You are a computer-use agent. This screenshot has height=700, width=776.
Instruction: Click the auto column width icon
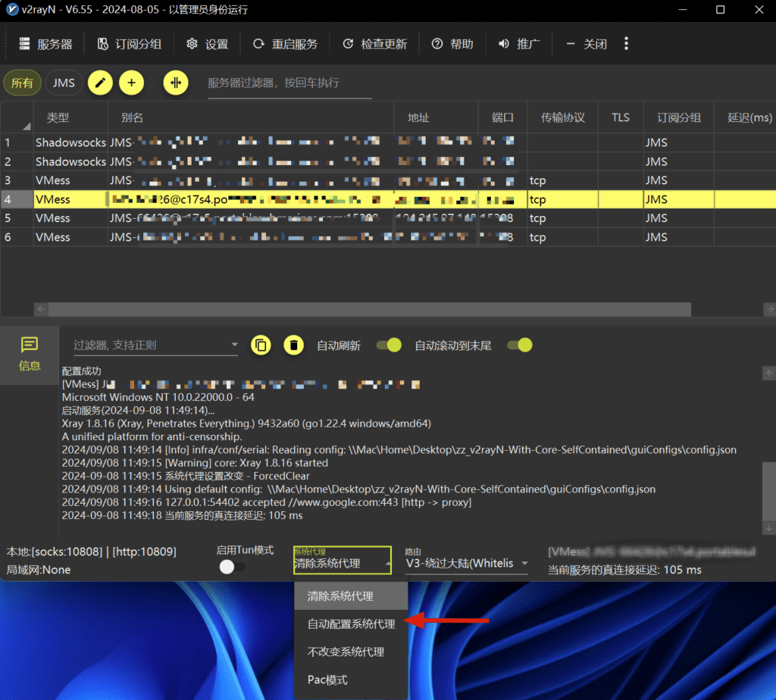click(x=176, y=83)
